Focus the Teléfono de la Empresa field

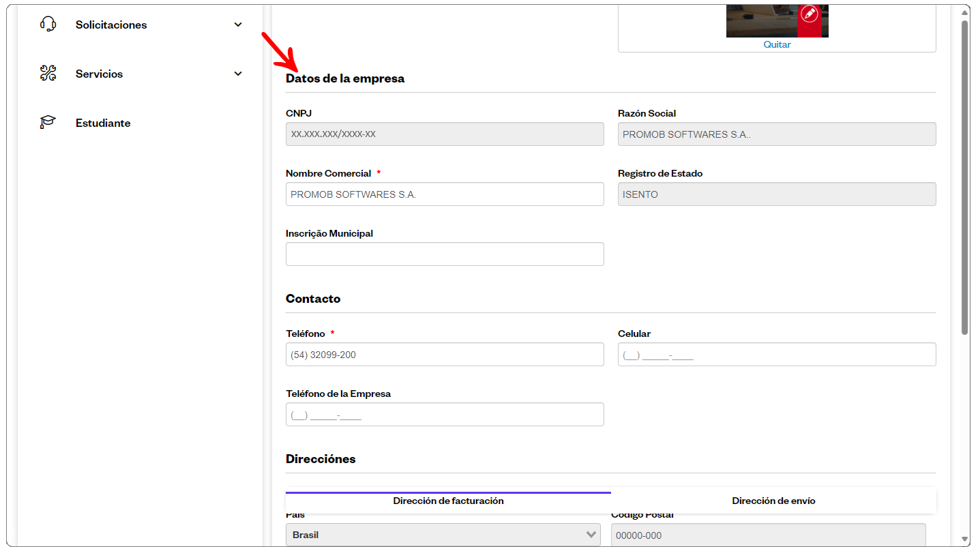(445, 415)
